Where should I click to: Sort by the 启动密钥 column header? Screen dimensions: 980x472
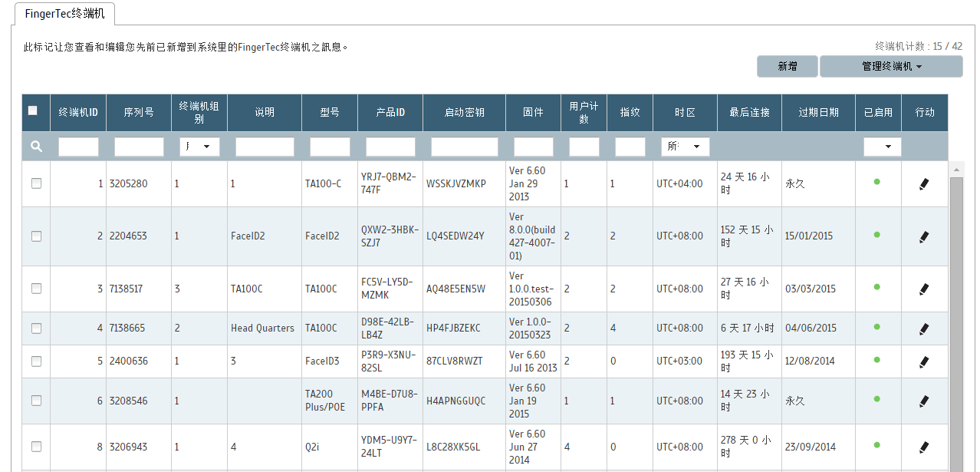(464, 112)
